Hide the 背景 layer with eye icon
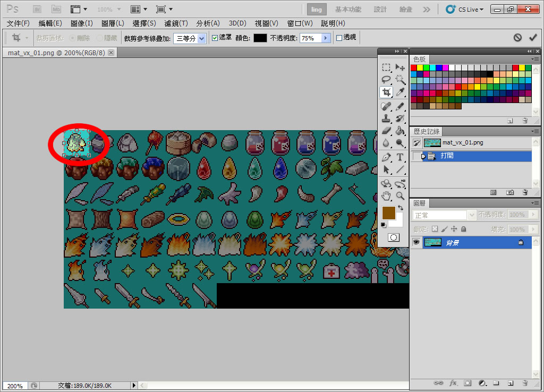Screen dimensions: 544x392 pyautogui.click(x=416, y=242)
